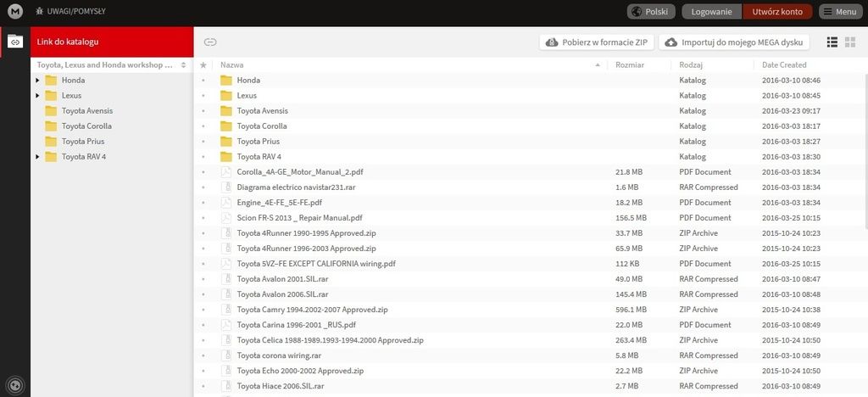Open the top bar Menu button

point(841,12)
